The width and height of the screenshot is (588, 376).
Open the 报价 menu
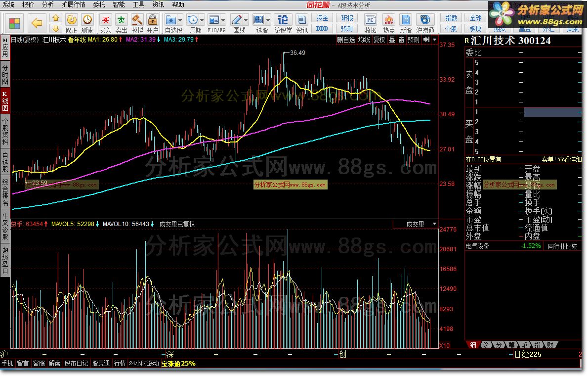[x=28, y=4]
